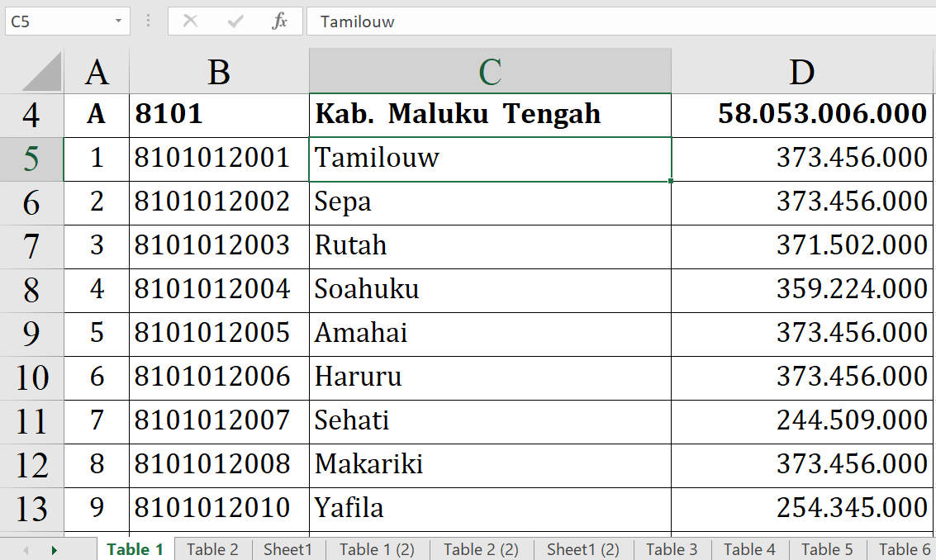Click the cell with code 8101012010
The width and height of the screenshot is (936, 560).
[x=219, y=508]
